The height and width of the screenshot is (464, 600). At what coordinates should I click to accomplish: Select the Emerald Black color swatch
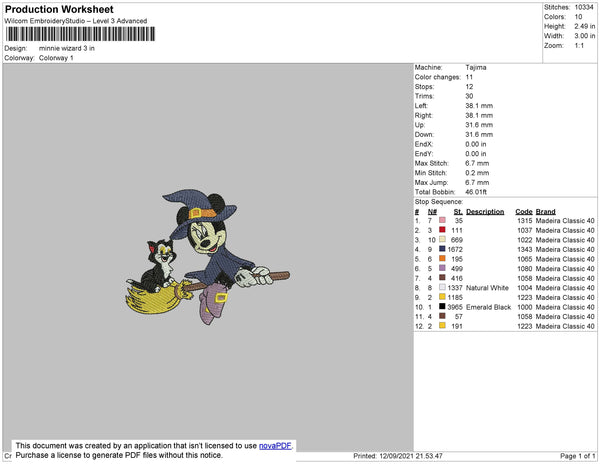pyautogui.click(x=442, y=306)
